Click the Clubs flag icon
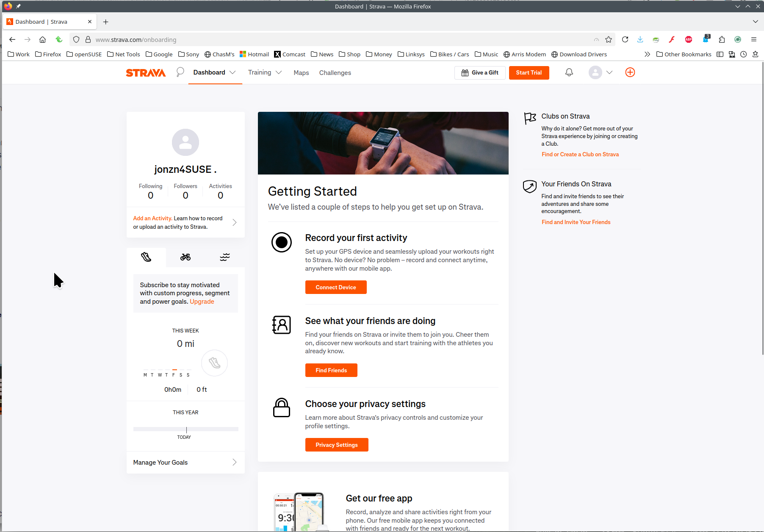The image size is (764, 532). [530, 118]
